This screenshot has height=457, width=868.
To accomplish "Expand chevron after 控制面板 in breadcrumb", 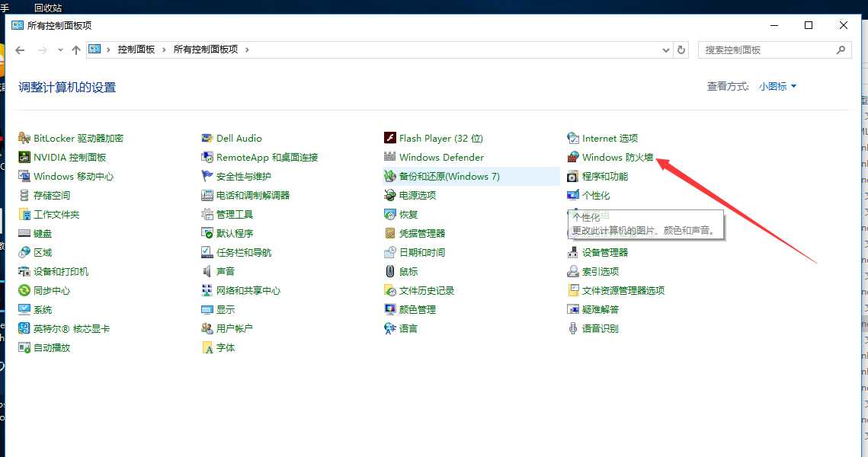I will (x=164, y=50).
